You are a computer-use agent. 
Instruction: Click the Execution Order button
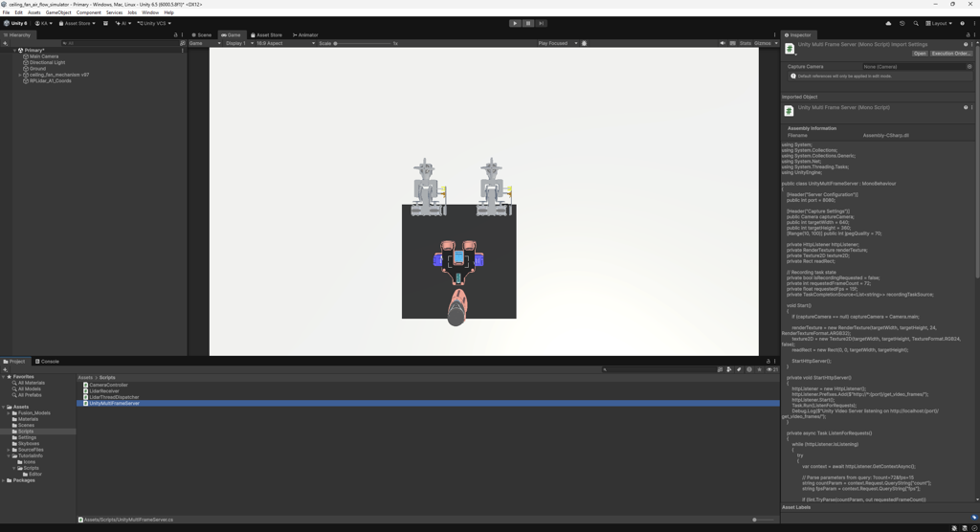coord(950,54)
